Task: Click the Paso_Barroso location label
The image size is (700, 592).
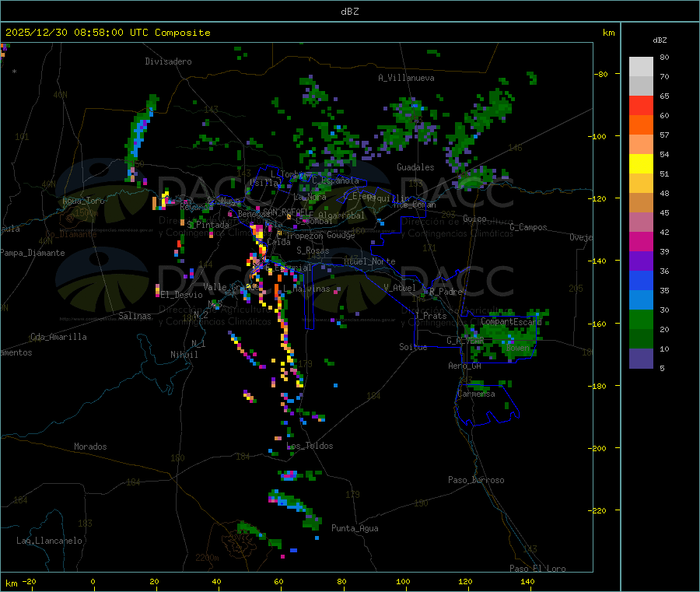Action: tap(476, 480)
